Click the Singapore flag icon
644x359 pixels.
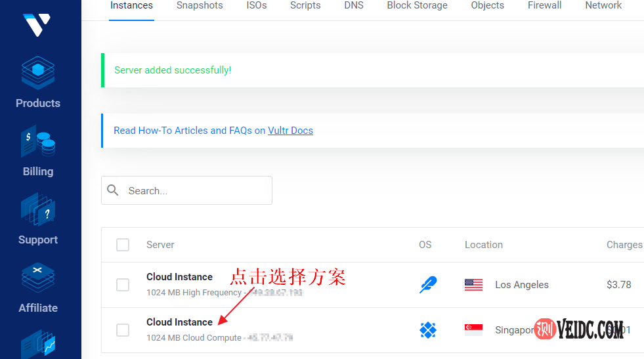pos(473,330)
